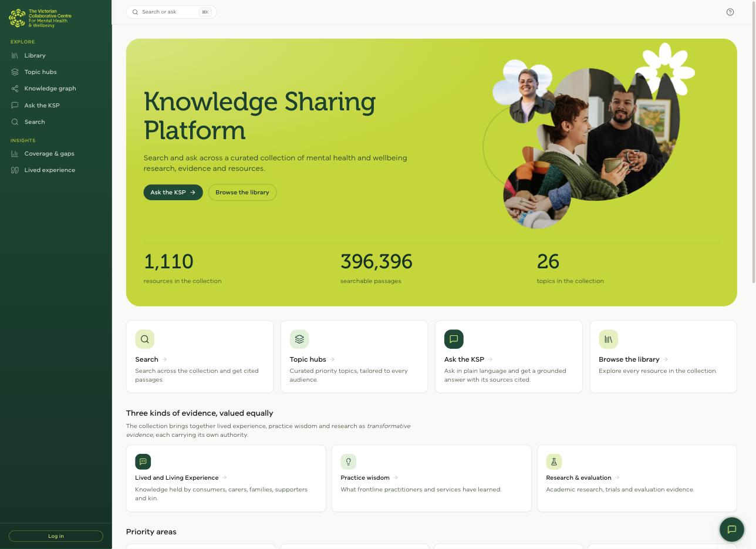The width and height of the screenshot is (756, 549).
Task: Click the Lived and Living Experience card icon
Action: tap(143, 462)
